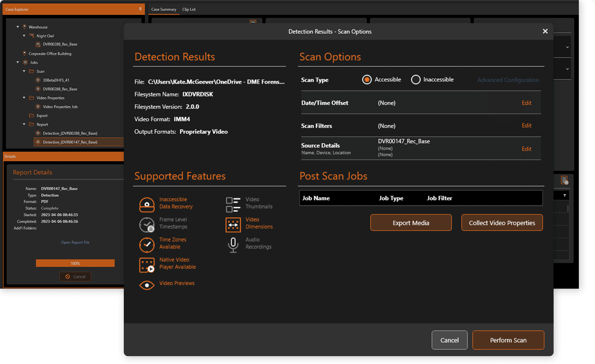Collapse the Warehouse tree node
This screenshot has width=595, height=364.
click(x=18, y=27)
